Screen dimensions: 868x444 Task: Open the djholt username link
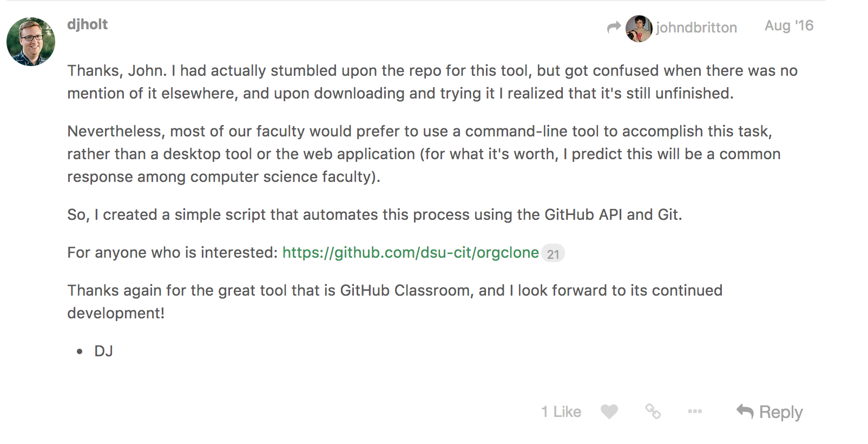click(88, 24)
